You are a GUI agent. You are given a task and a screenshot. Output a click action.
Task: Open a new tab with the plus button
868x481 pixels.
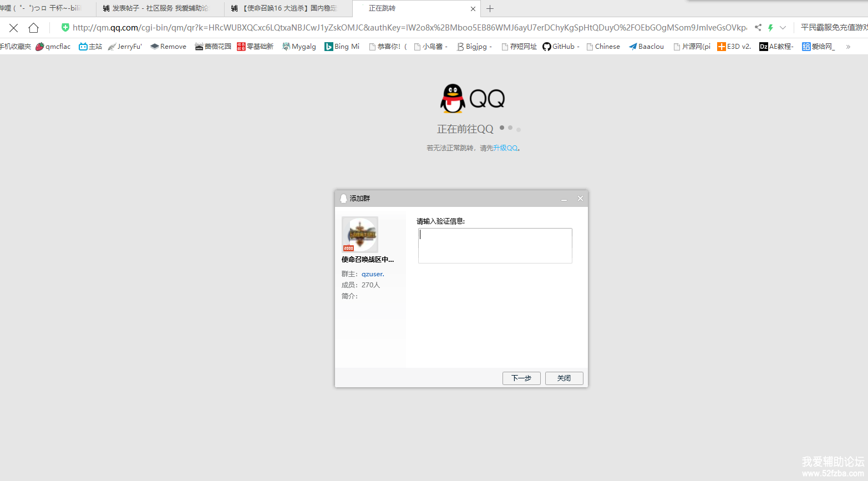490,9
